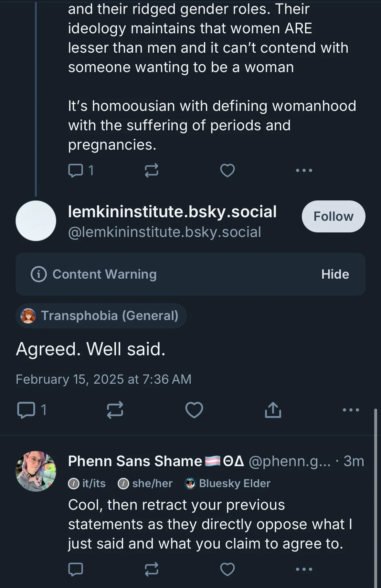Tap the Content Warning info icon
The image size is (381, 588).
click(x=39, y=274)
